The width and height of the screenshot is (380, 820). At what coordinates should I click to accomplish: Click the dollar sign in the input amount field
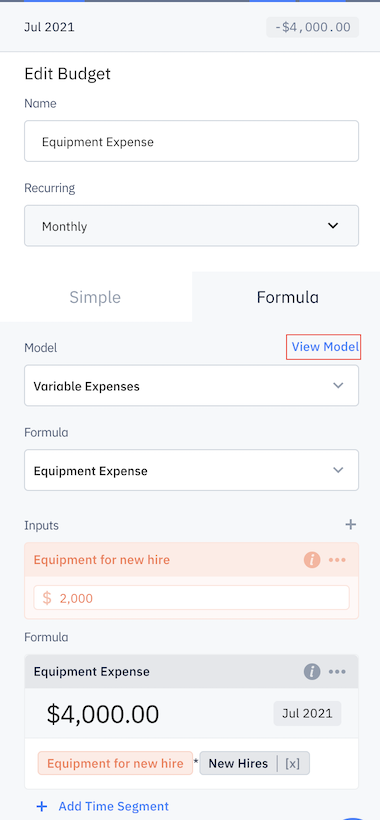pyautogui.click(x=47, y=598)
